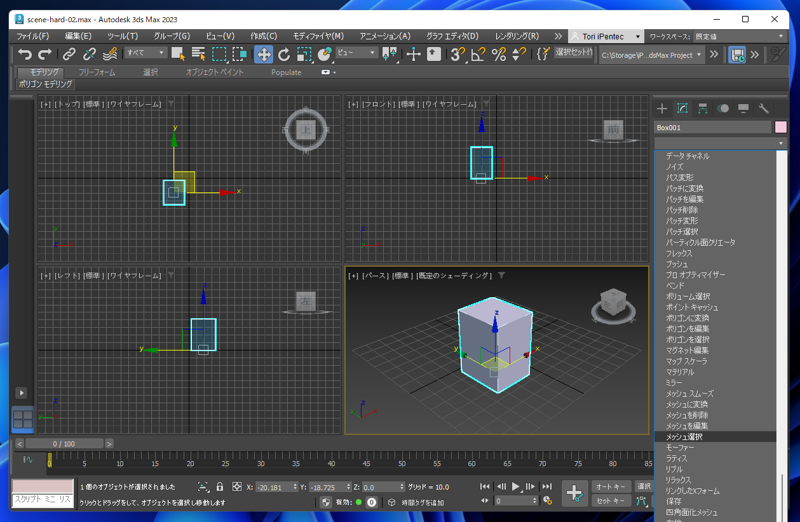Activate the Select Object tool
This screenshot has width=800, height=522.
[178, 54]
